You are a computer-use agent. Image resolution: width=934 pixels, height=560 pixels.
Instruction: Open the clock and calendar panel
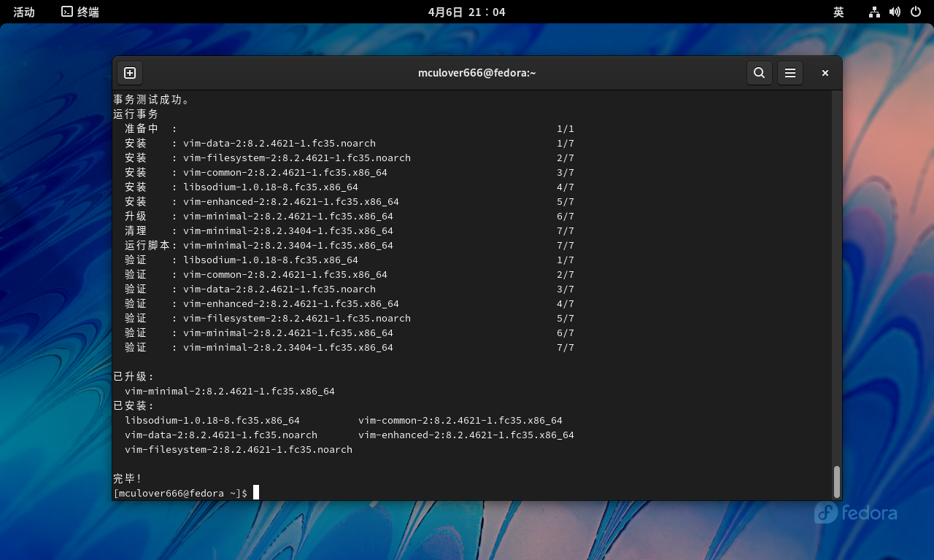click(467, 12)
